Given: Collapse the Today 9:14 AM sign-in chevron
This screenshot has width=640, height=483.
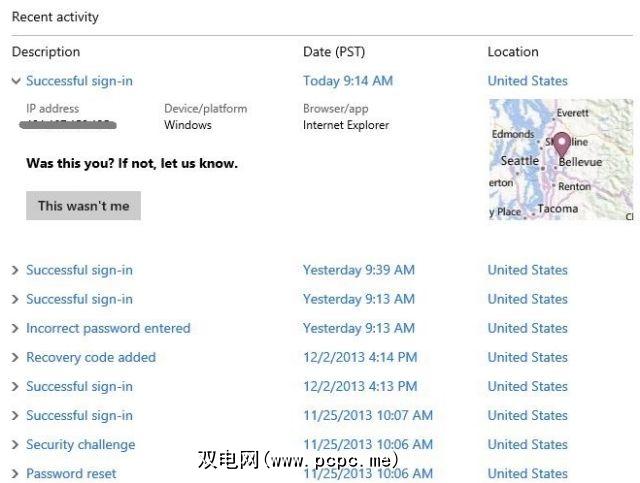Looking at the screenshot, I should (x=16, y=81).
